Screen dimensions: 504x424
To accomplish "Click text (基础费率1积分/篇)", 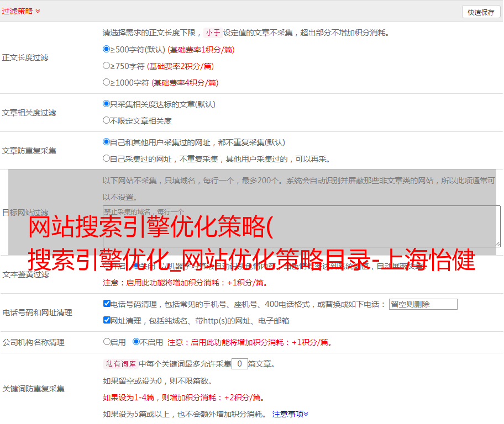I will tap(201, 50).
